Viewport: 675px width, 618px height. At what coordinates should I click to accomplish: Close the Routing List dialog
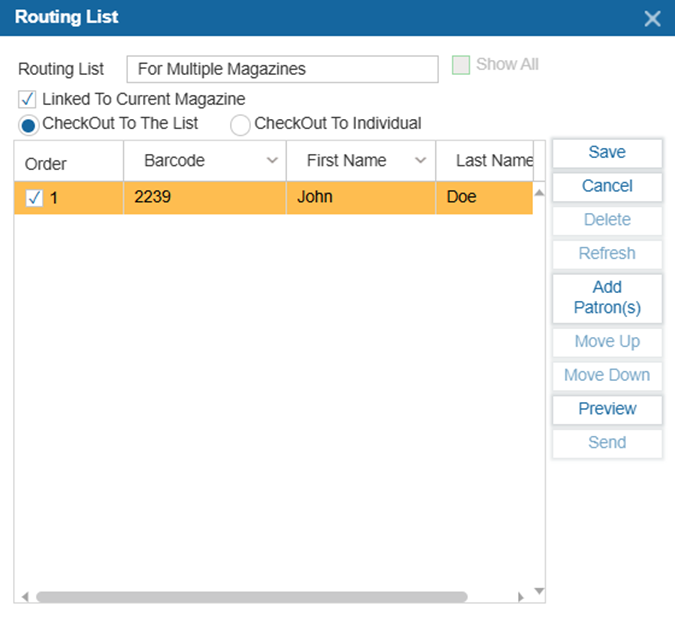tap(652, 18)
